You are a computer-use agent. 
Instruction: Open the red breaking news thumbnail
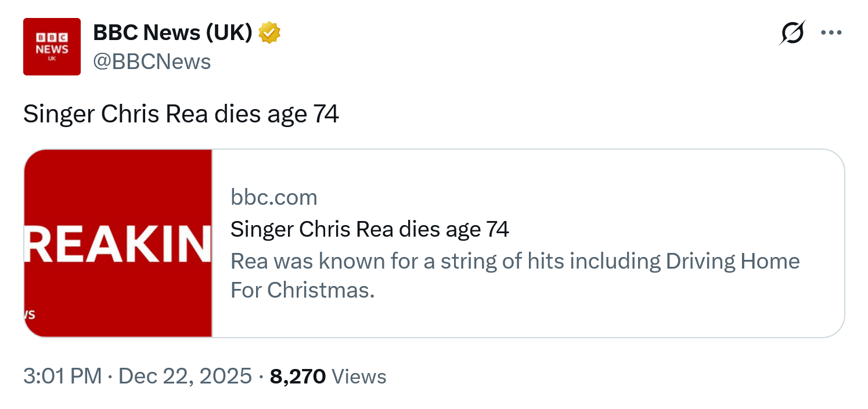click(118, 191)
